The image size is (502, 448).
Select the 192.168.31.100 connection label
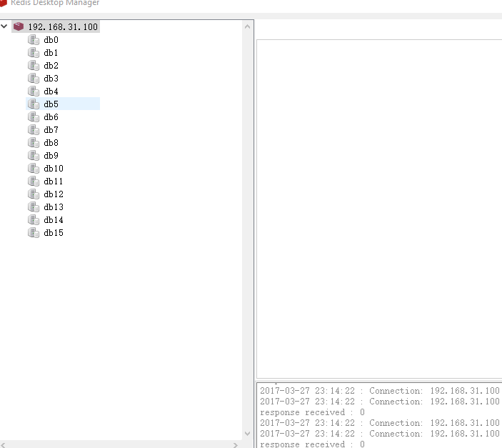(x=63, y=27)
